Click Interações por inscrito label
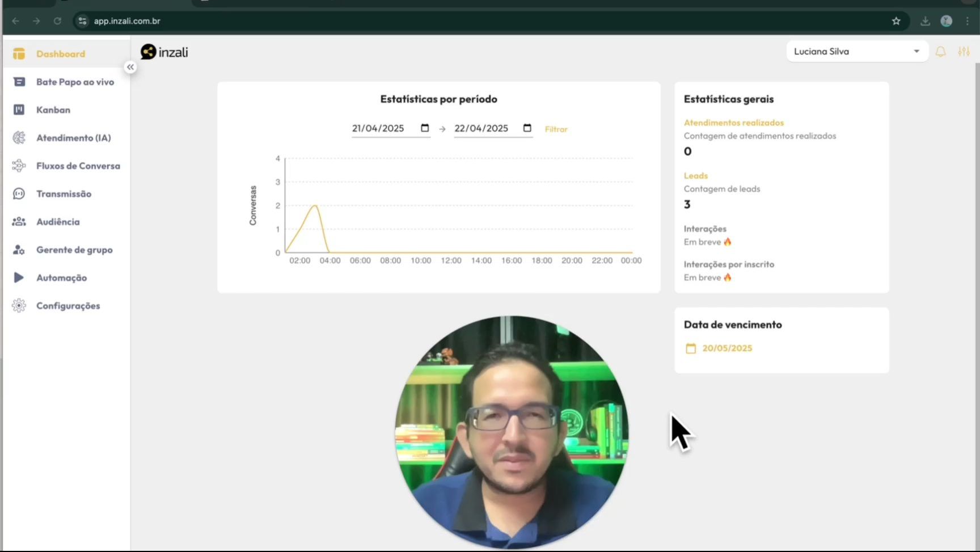980x552 pixels. (729, 264)
